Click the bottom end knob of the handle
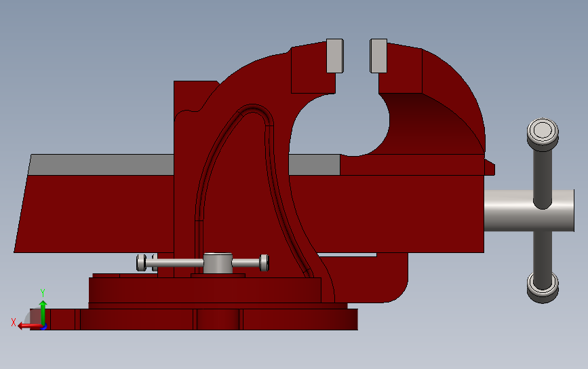The width and height of the screenshot is (588, 369). pos(543,288)
